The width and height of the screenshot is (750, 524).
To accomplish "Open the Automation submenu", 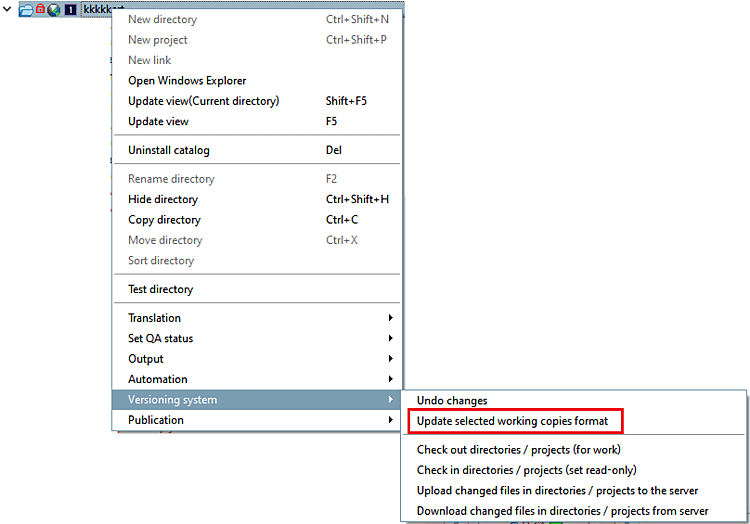I will coord(258,379).
